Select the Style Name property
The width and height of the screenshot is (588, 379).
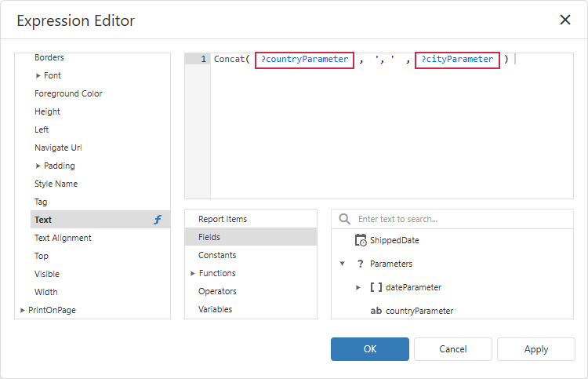(56, 184)
